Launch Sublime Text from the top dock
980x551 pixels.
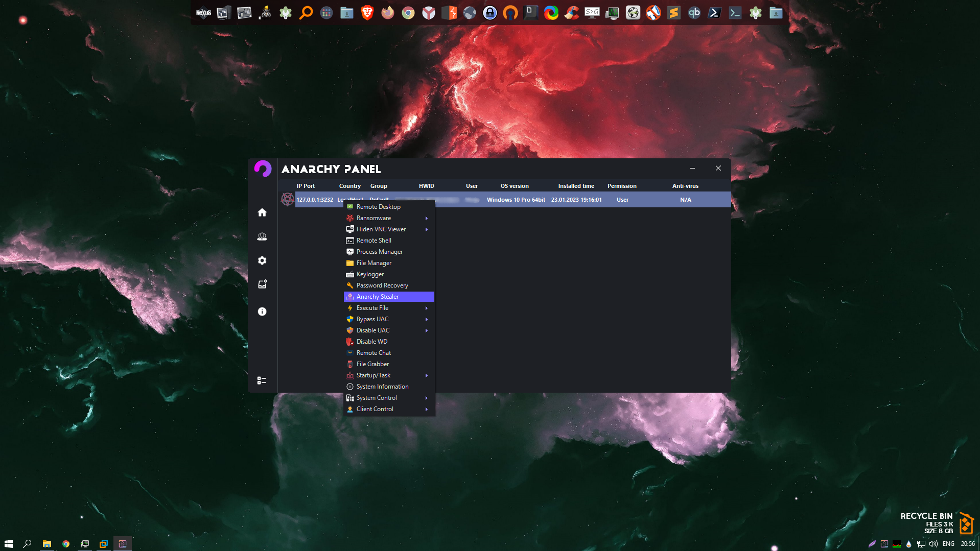[673, 13]
